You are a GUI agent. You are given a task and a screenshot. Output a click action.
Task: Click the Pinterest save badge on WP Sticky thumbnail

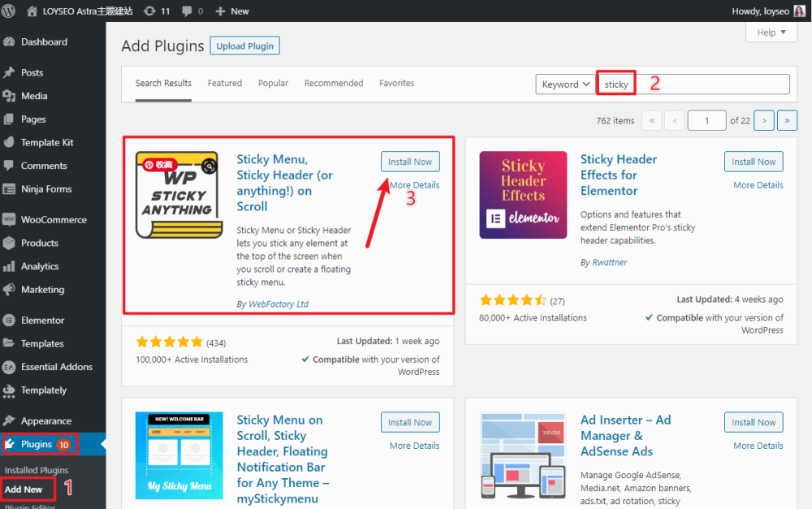(x=160, y=165)
